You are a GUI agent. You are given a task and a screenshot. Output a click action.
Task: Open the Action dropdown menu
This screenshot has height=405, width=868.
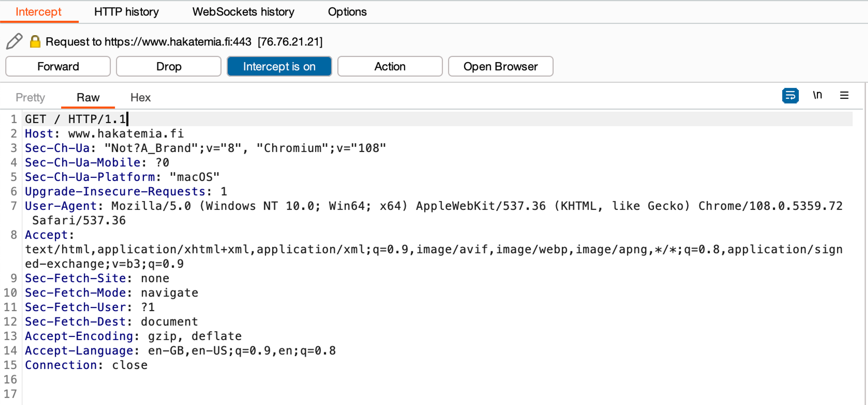(389, 66)
